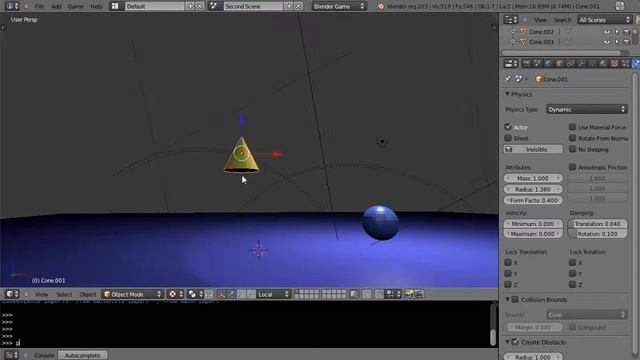Viewport: 640px width, 360px height.
Task: Enable the Ghost checkbox
Action: pyautogui.click(x=508, y=138)
